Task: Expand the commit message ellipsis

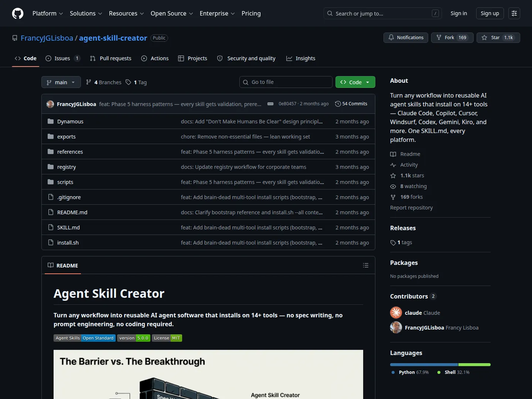Action: point(270,104)
